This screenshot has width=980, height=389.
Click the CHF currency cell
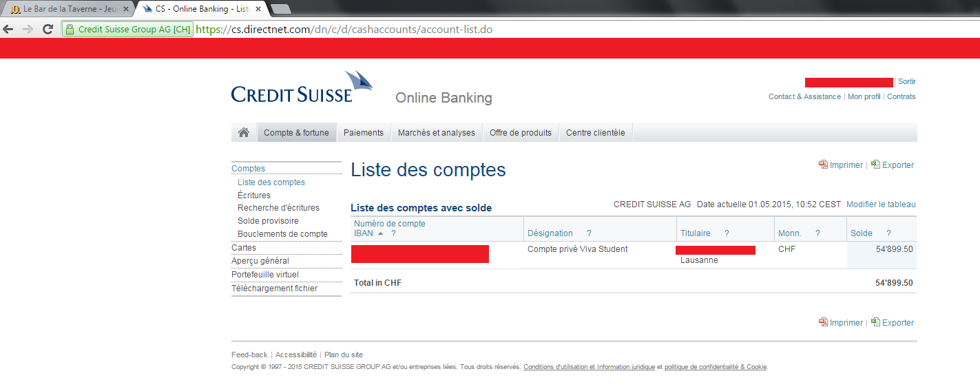786,249
